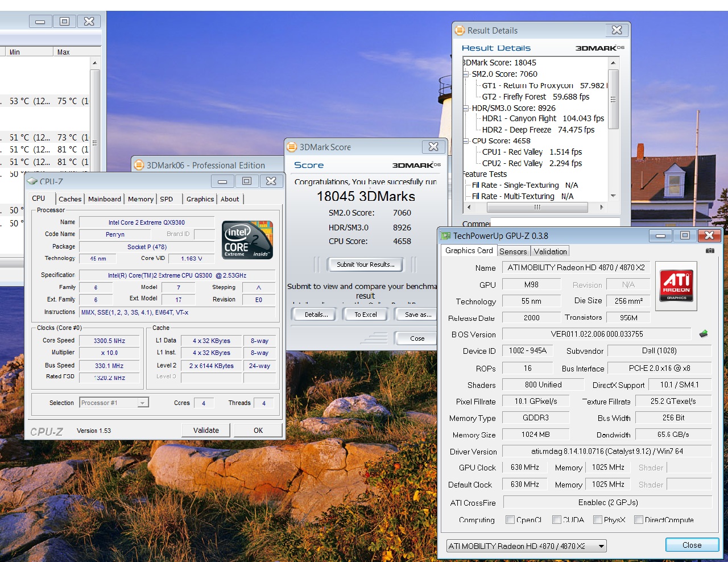
Task: Collapse the CPU Score tree node
Action: click(x=466, y=140)
